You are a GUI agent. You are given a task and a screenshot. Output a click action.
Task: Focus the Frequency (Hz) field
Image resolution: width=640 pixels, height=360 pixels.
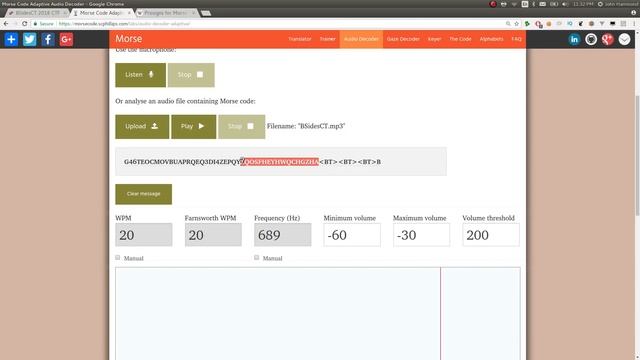[x=282, y=235]
